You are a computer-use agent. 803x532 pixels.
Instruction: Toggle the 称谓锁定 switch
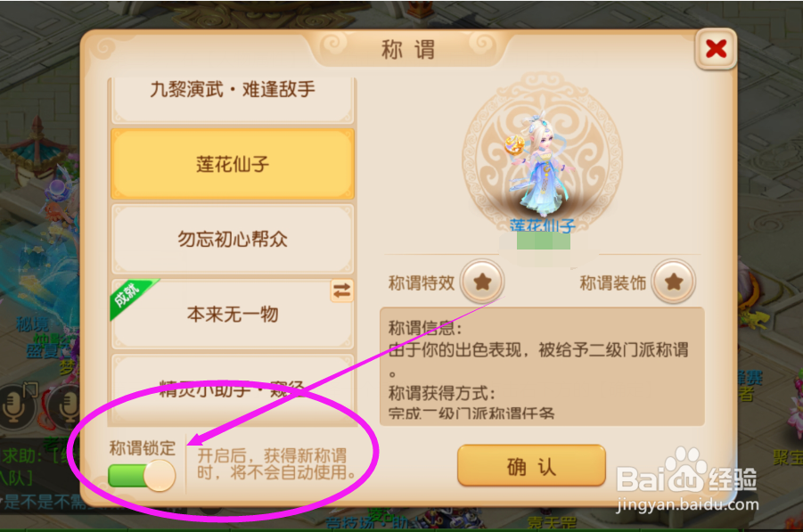pos(142,476)
